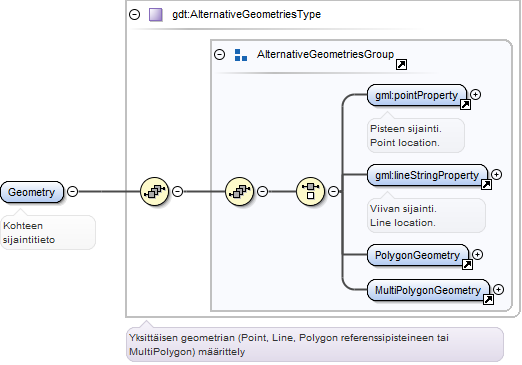
Task: Expand the gml:lineStringProperty element
Action: tap(497, 174)
